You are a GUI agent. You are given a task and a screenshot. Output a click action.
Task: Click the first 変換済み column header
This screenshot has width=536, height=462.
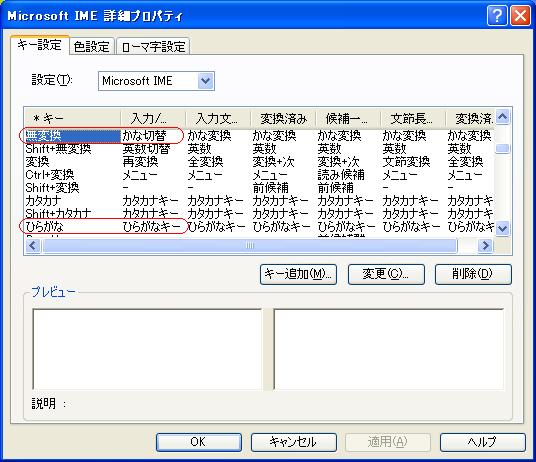point(283,119)
